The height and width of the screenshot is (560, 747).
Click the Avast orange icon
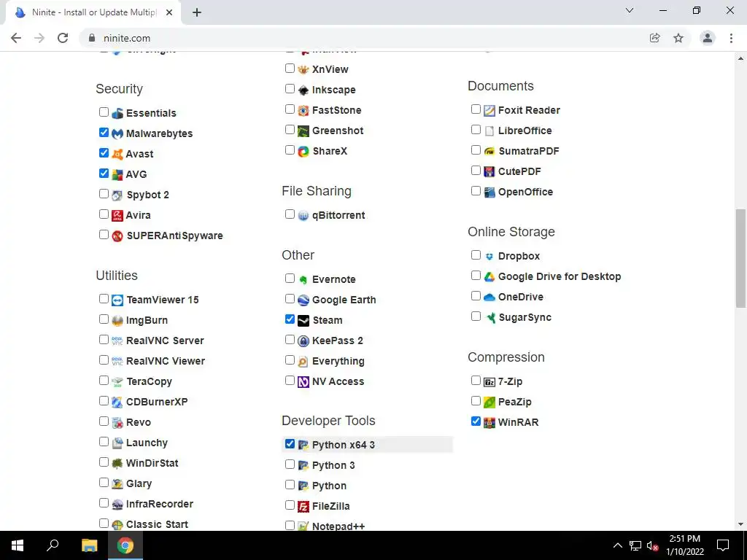click(117, 155)
